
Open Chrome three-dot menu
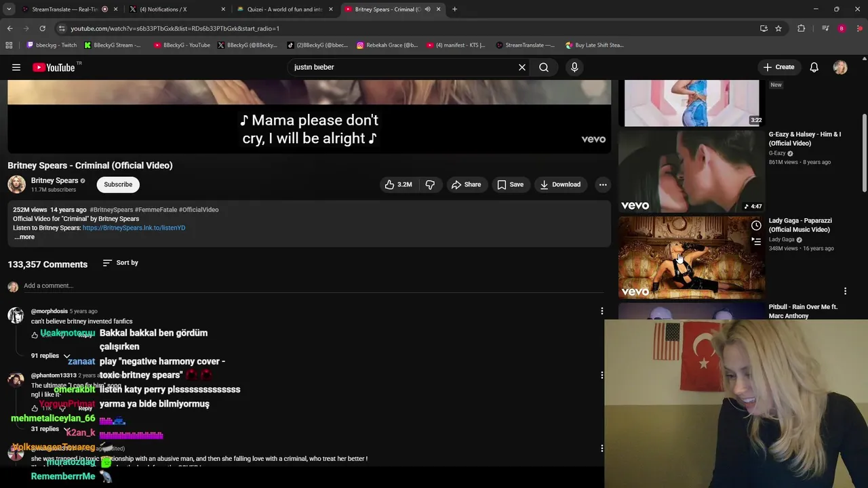tap(860, 28)
